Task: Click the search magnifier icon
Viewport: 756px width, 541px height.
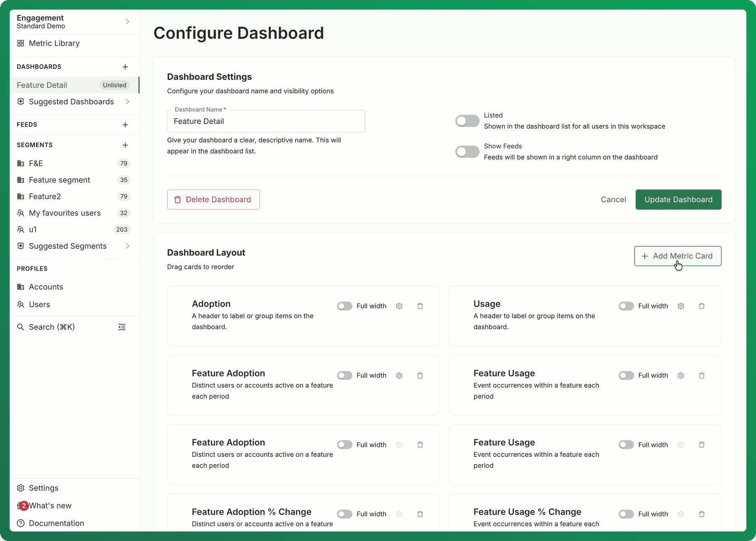Action: [x=21, y=327]
